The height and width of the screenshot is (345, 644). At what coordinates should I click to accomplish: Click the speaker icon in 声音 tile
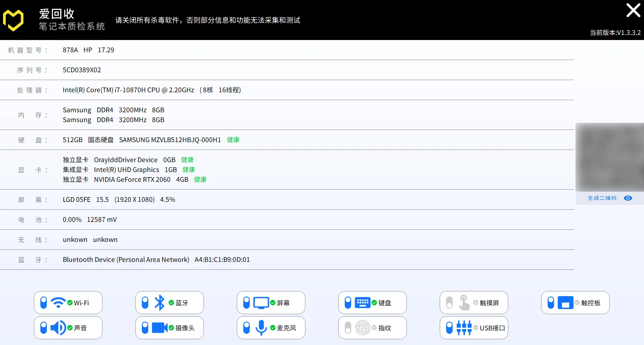[58, 327]
